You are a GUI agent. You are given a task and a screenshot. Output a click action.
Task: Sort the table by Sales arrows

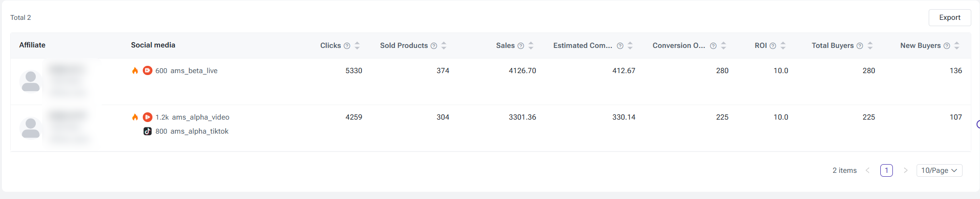point(531,46)
